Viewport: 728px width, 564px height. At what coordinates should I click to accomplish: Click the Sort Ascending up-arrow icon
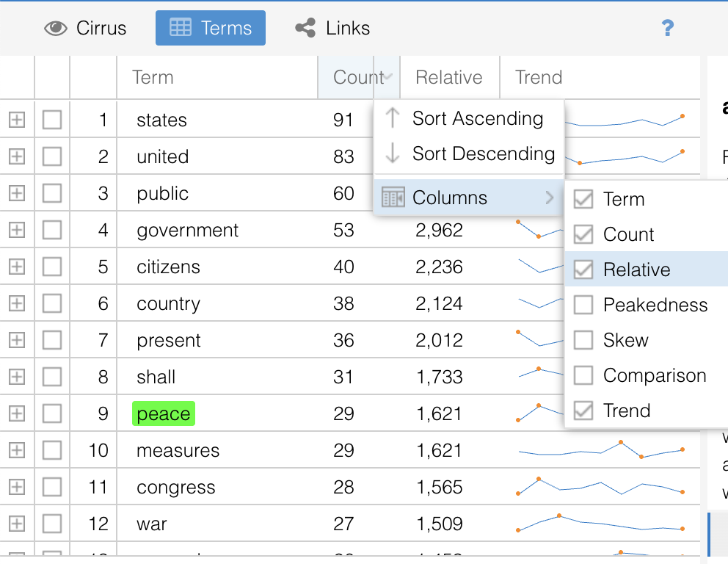coord(393,118)
